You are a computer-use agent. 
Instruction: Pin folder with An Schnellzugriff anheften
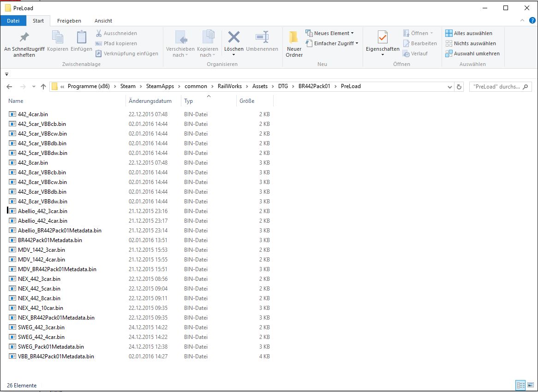24,38
